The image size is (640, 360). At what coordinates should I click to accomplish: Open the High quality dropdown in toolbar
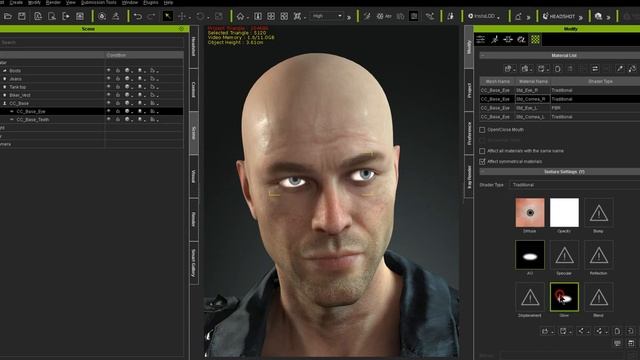tap(327, 16)
